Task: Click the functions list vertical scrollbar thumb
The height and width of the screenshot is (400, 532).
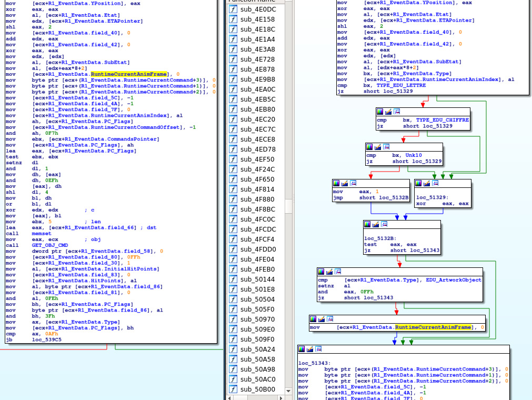Action: coord(288,206)
